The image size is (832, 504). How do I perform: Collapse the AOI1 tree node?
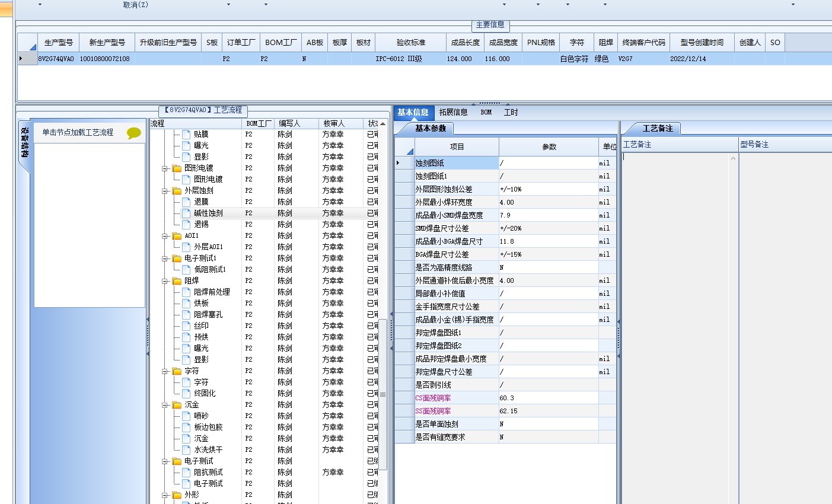point(165,237)
